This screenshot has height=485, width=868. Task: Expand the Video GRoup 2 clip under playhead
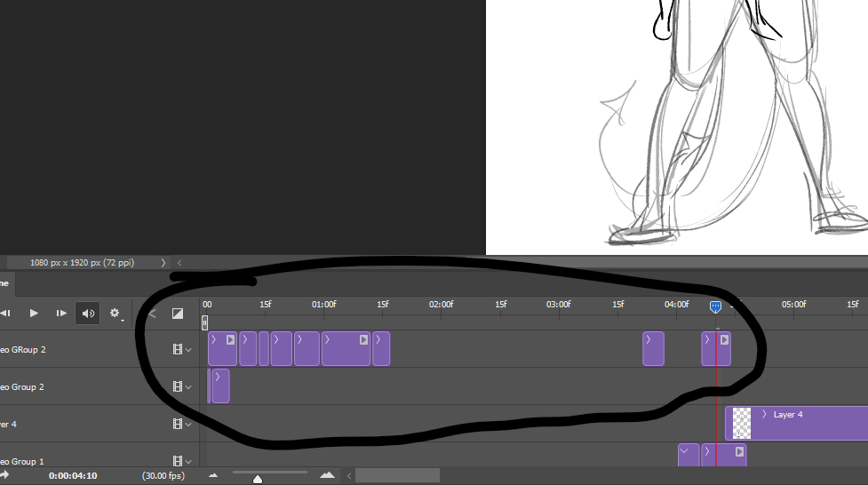[x=707, y=339]
